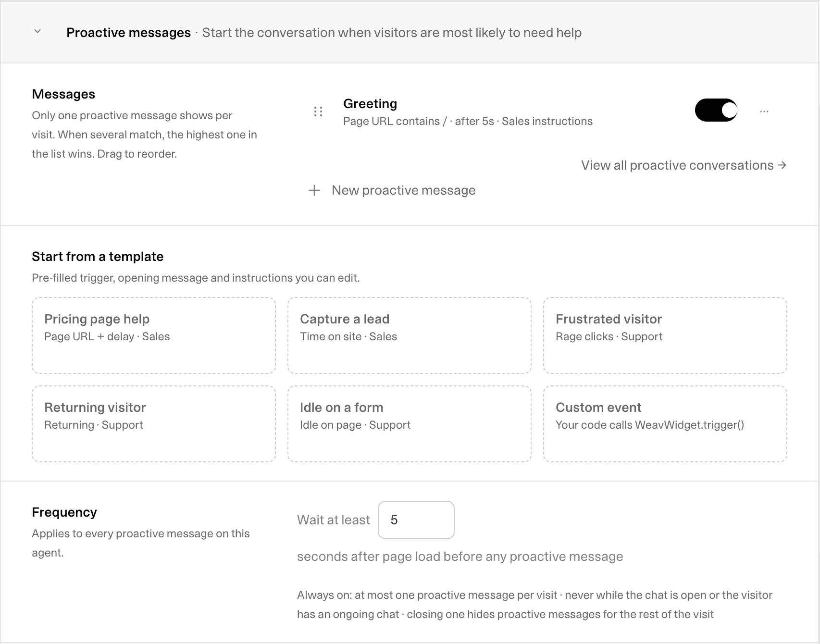The image size is (820, 644).
Task: Open the three-dot menu for Greeting
Action: pos(764,111)
